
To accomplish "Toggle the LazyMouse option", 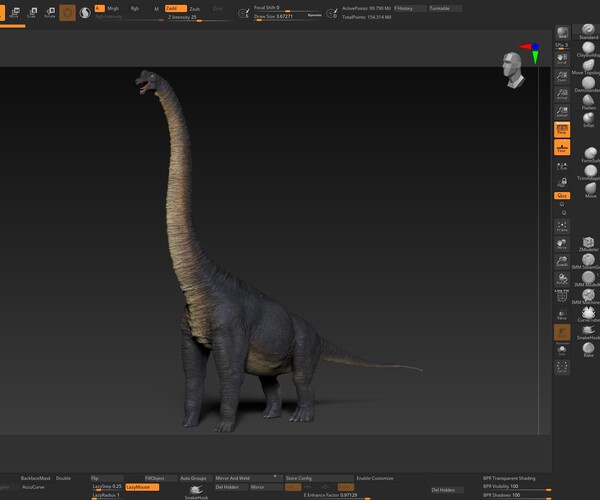I will [x=142, y=487].
